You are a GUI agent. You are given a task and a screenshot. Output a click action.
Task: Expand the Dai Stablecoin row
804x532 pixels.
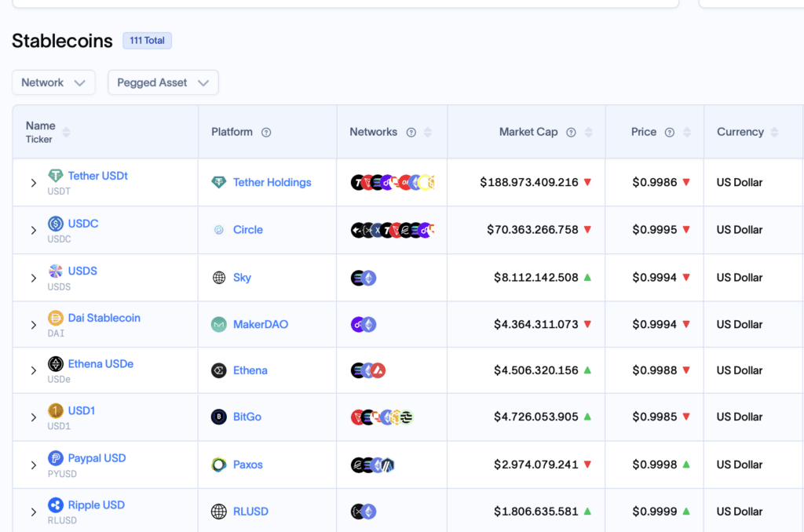point(33,325)
